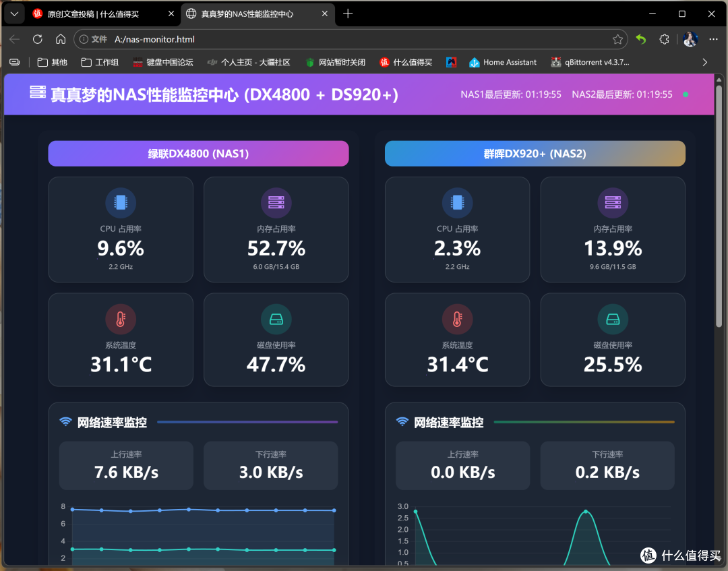
Task: Open the 什么值得买 bookmark
Action: click(406, 62)
